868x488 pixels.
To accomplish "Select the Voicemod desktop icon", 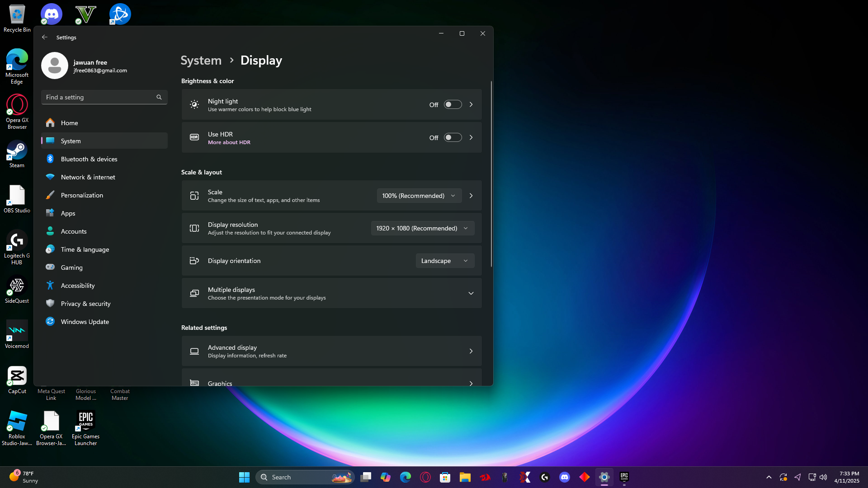I will coord(17,335).
